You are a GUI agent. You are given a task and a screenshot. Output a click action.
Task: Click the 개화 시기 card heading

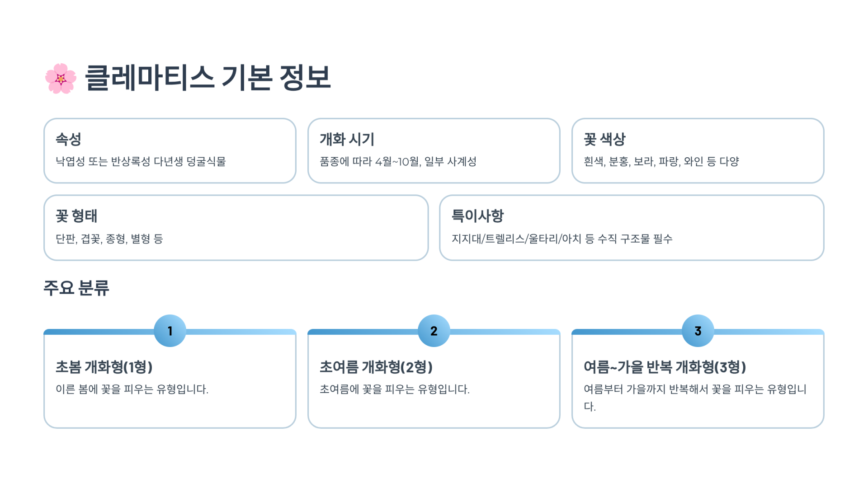tap(347, 139)
